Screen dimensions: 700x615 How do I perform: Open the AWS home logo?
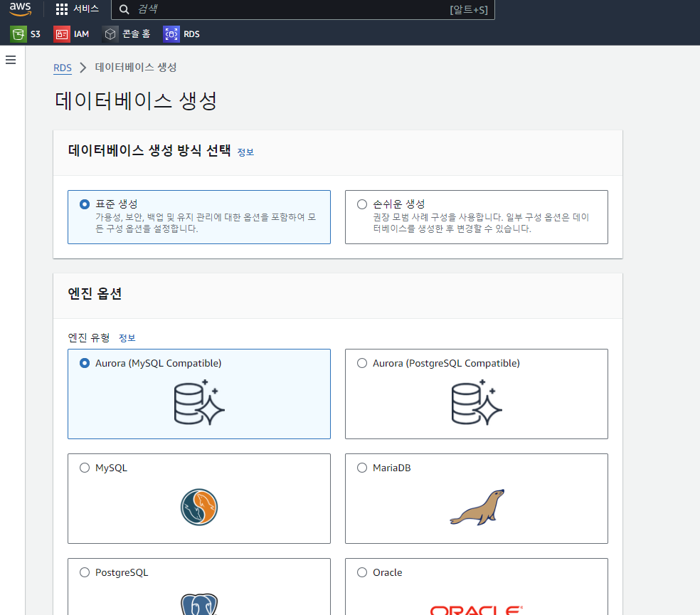(x=21, y=9)
